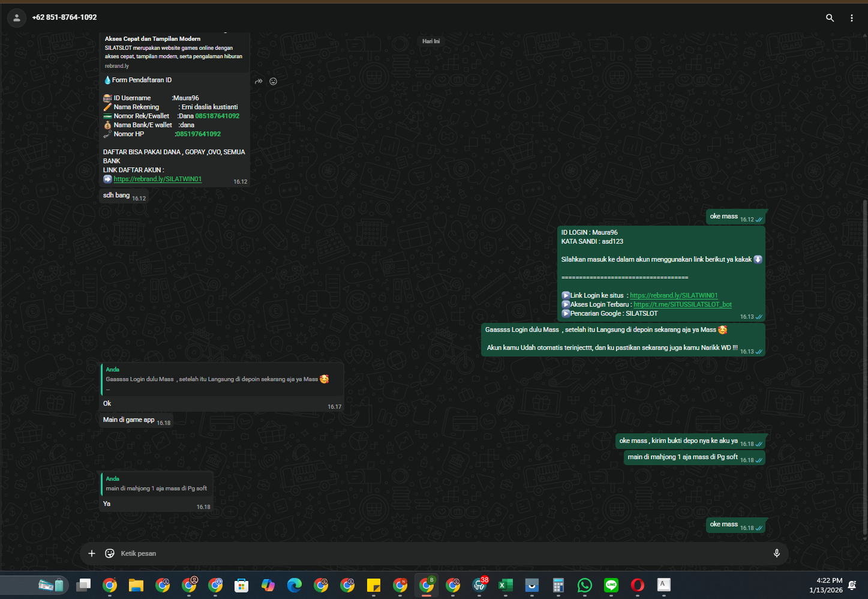Click the chat scrollbar on the right edge
Image resolution: width=868 pixels, height=599 pixels.
click(x=864, y=366)
